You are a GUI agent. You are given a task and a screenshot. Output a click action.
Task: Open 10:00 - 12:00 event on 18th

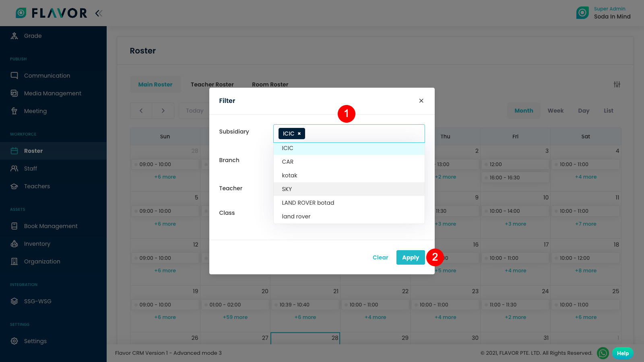[x=586, y=258]
